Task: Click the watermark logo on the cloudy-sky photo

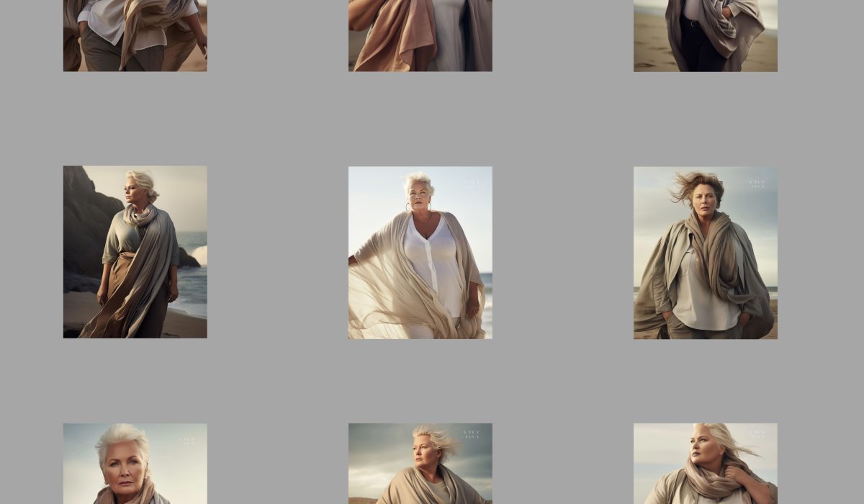Action: pos(472,434)
